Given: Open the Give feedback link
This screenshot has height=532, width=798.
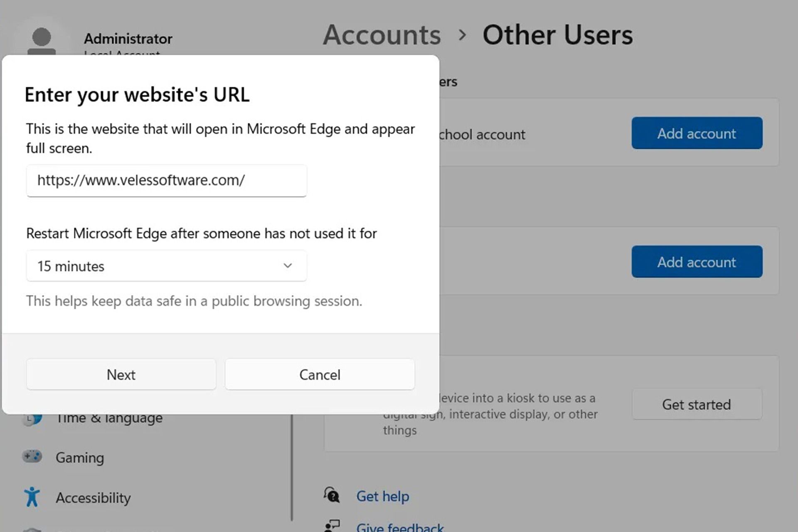Looking at the screenshot, I should pyautogui.click(x=400, y=527).
